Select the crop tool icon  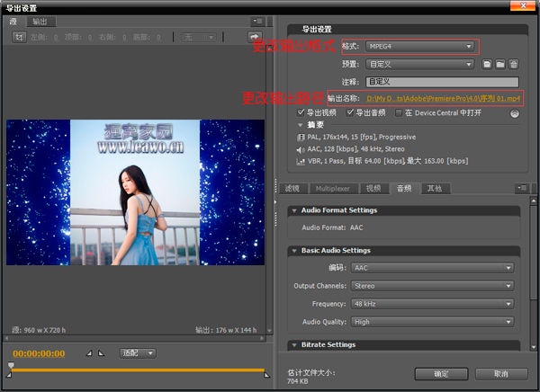[19, 37]
